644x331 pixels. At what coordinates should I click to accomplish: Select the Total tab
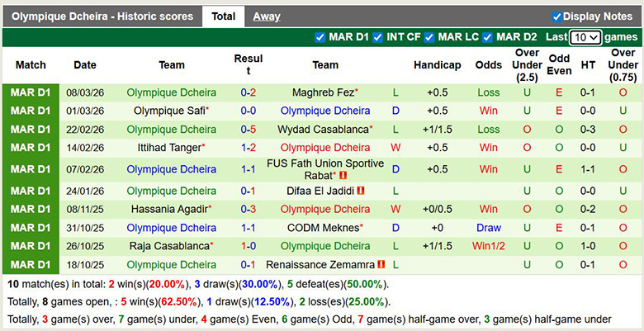point(223,17)
